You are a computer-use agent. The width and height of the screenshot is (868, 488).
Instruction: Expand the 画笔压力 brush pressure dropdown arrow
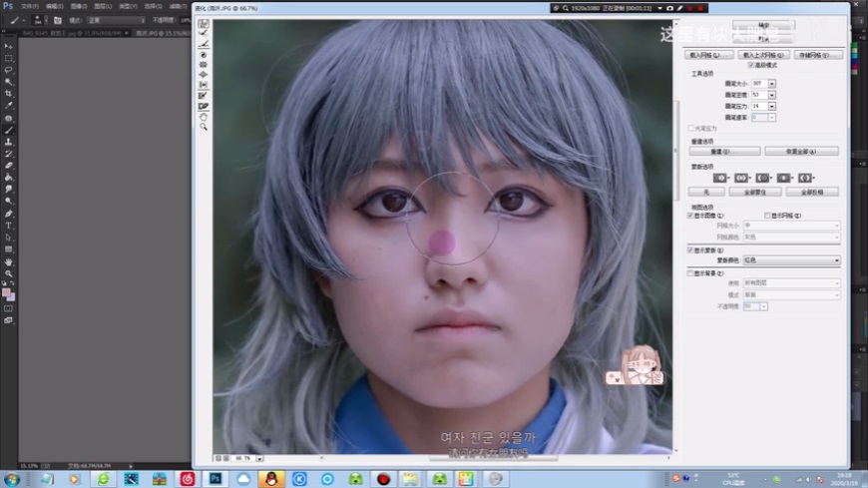pyautogui.click(x=772, y=106)
